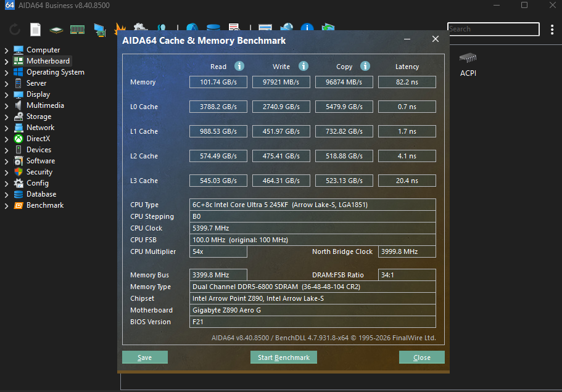Save the benchmark results

point(145,357)
